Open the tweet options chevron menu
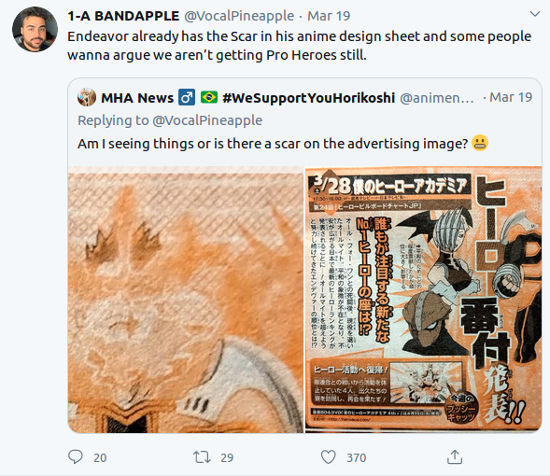Screen dimensions: 550x476 tap(535, 14)
